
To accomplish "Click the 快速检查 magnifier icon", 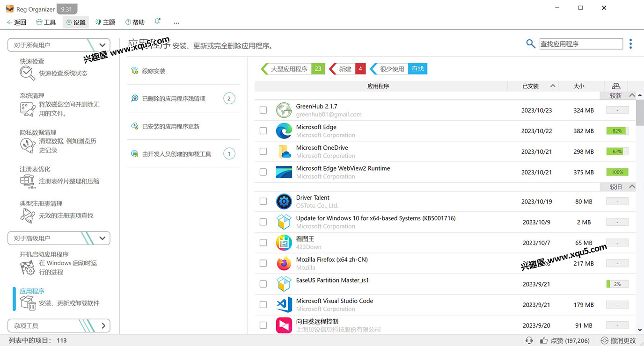I will (28, 73).
